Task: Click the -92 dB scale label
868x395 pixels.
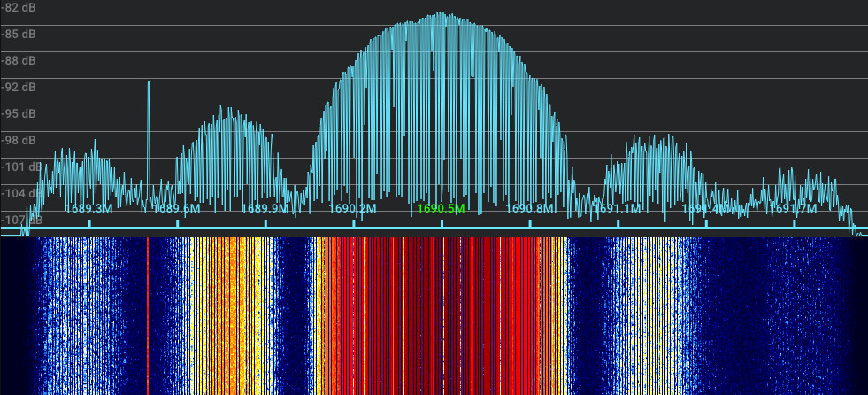Action: pos(18,87)
